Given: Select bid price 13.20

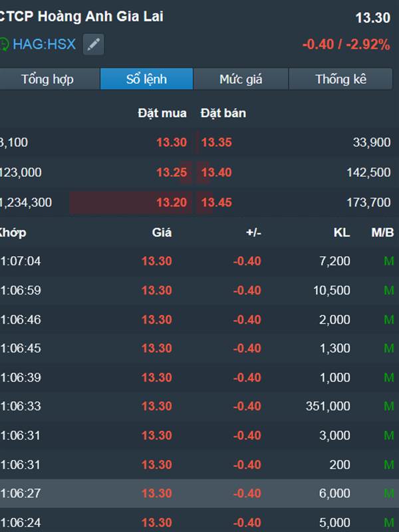Looking at the screenshot, I should tap(172, 203).
